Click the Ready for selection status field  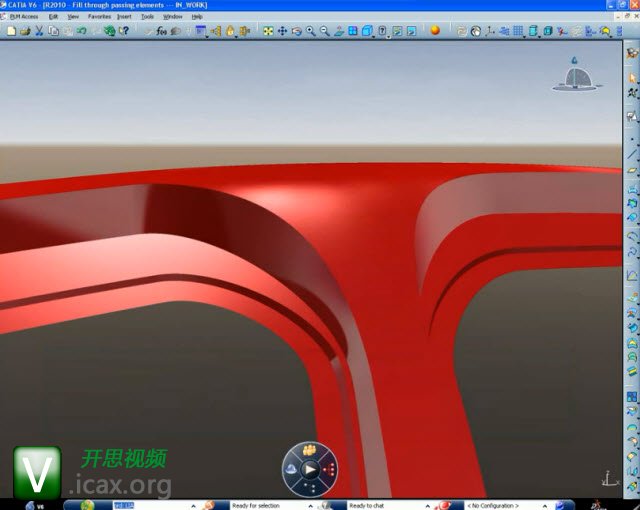[x=256, y=505]
